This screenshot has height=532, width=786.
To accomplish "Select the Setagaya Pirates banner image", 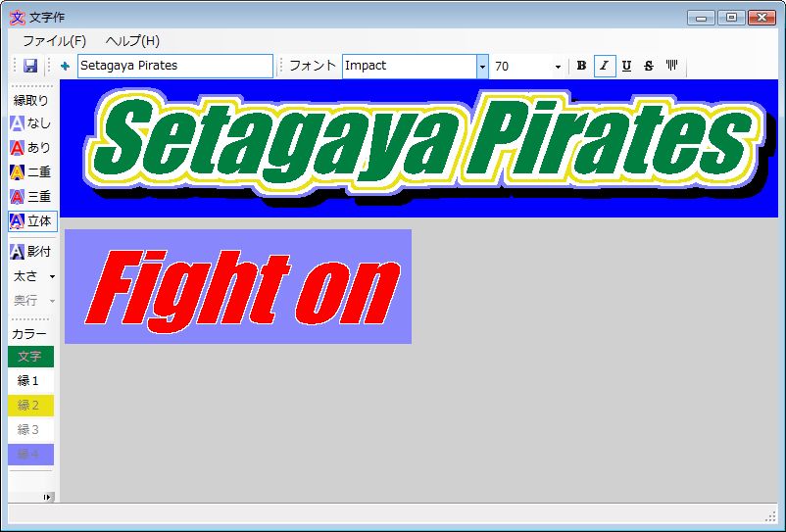I will tap(419, 148).
